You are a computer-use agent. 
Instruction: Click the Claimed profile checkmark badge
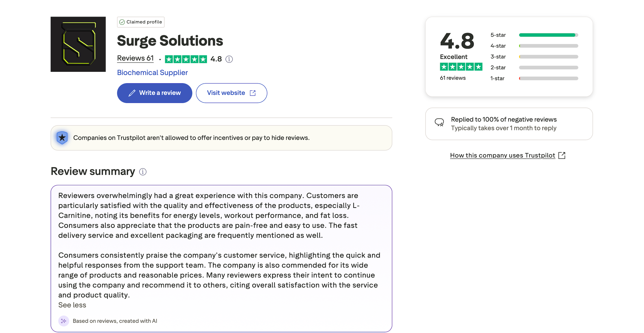[x=141, y=22]
